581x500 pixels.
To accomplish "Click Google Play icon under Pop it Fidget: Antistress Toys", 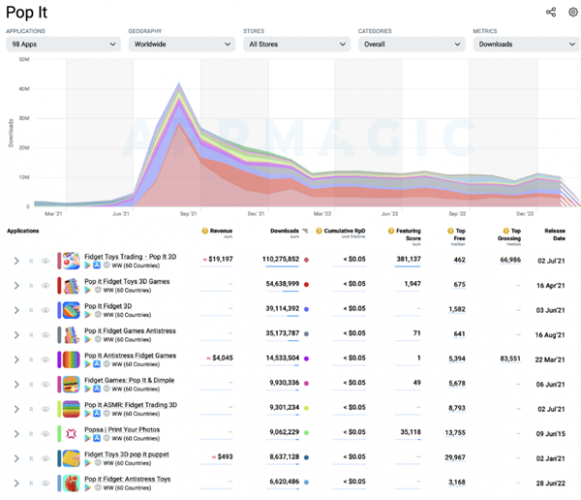I will 88,488.
